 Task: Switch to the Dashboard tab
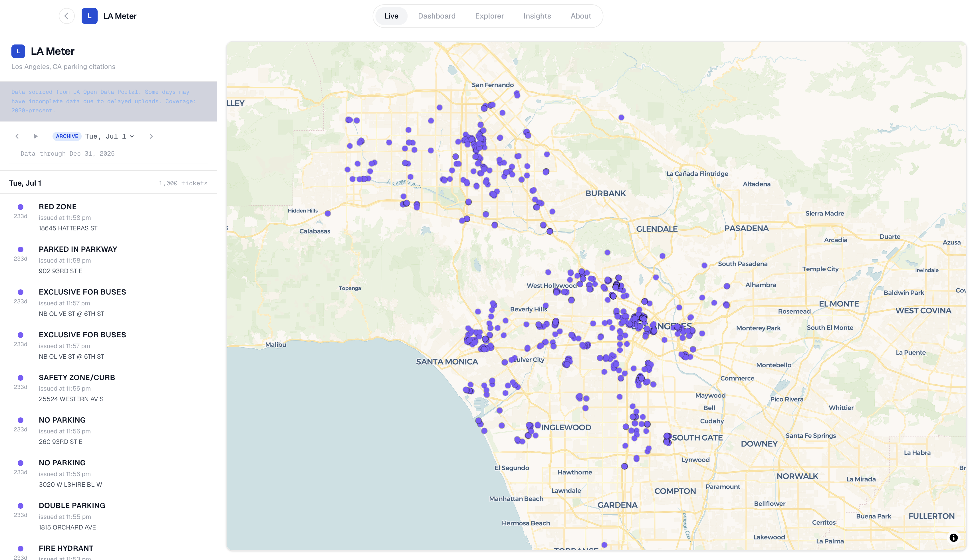436,16
